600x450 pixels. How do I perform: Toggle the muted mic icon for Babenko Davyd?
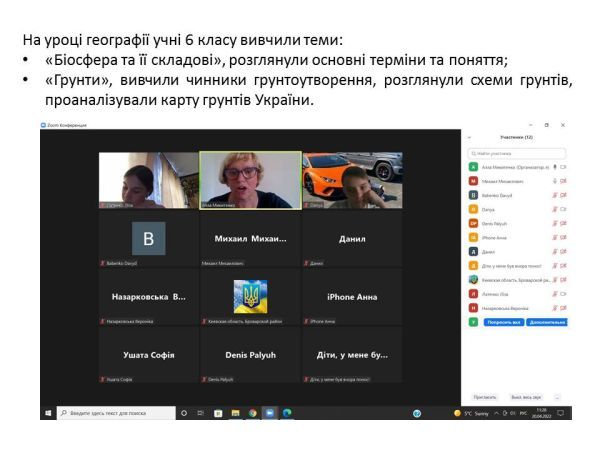(x=555, y=195)
